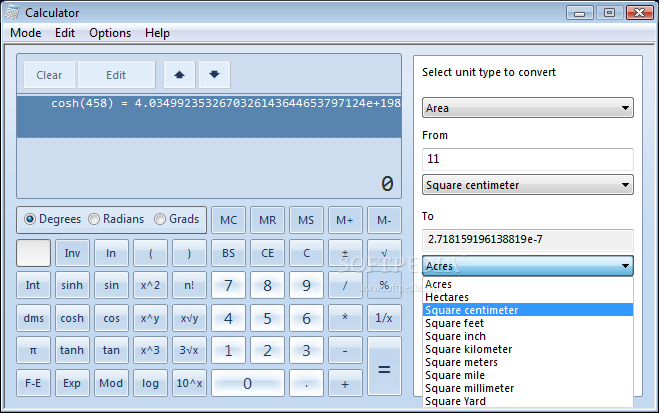Click the BS backspace button
659x413 pixels.
pos(228,253)
